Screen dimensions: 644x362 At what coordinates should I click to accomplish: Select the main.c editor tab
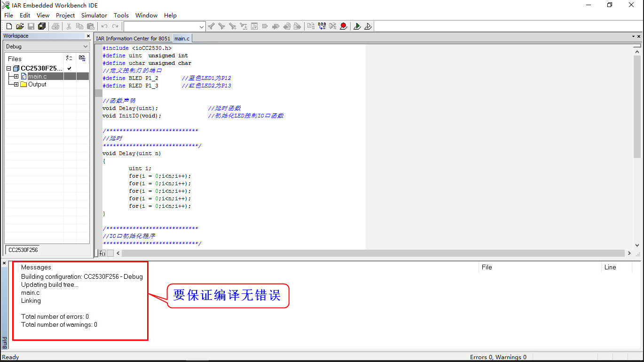click(182, 39)
